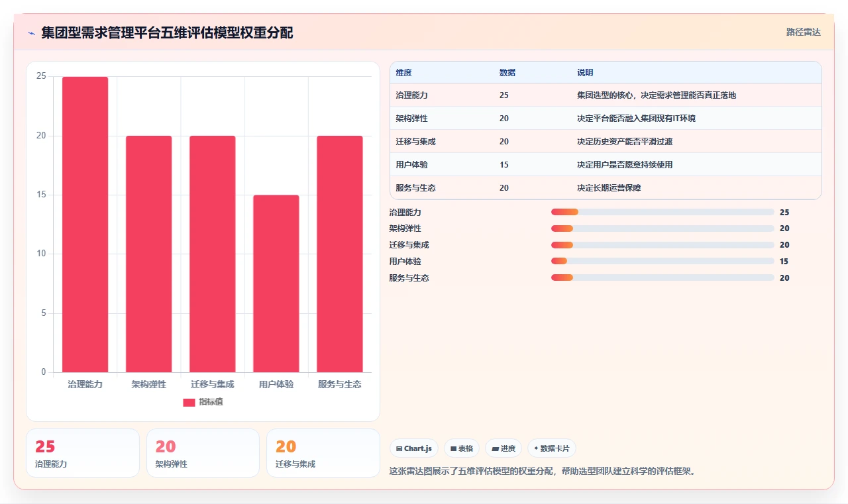Image resolution: width=848 pixels, height=504 pixels.
Task: Select the 表格 tag chip
Action: click(462, 448)
